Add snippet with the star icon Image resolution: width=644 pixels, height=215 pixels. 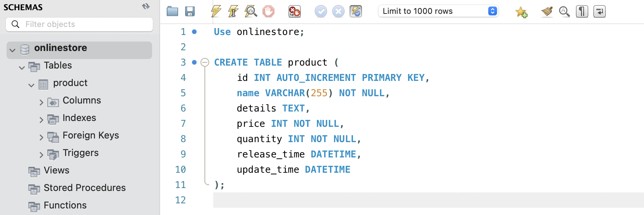[521, 12]
